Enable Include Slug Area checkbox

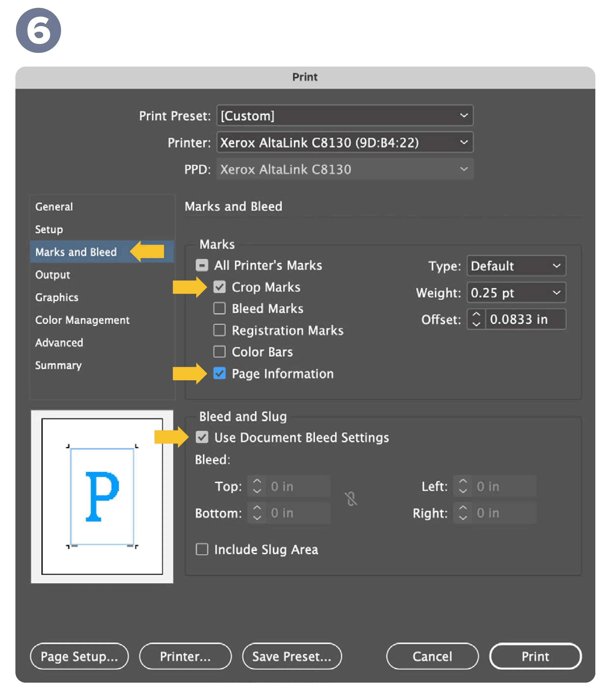pyautogui.click(x=202, y=549)
